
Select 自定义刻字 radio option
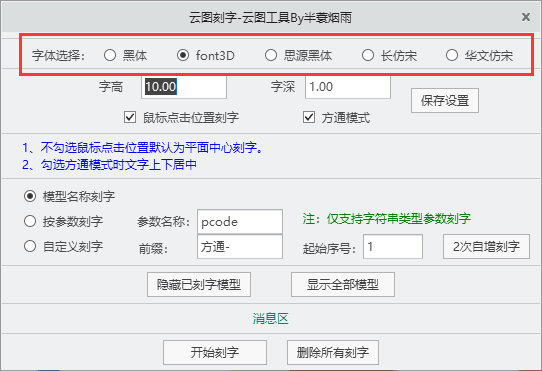(30, 246)
